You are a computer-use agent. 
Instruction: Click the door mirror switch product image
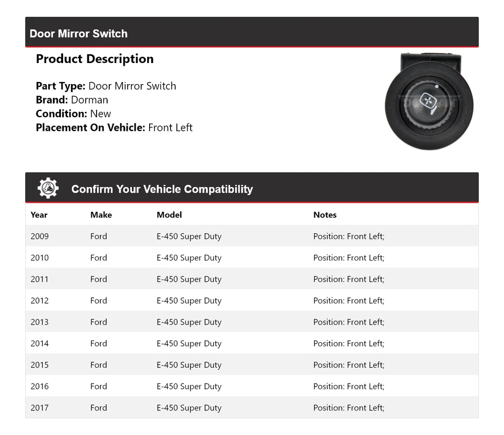[429, 102]
